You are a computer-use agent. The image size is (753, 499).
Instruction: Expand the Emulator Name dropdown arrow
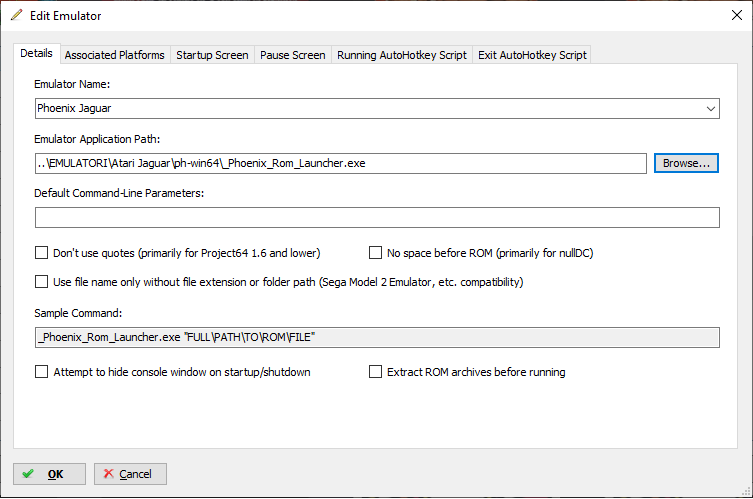click(x=711, y=109)
